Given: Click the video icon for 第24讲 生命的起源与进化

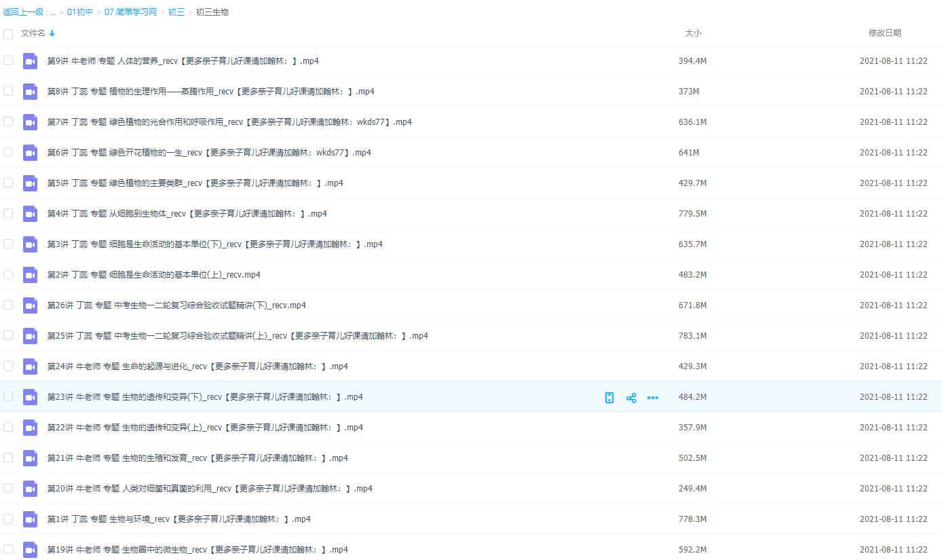Looking at the screenshot, I should coord(30,367).
